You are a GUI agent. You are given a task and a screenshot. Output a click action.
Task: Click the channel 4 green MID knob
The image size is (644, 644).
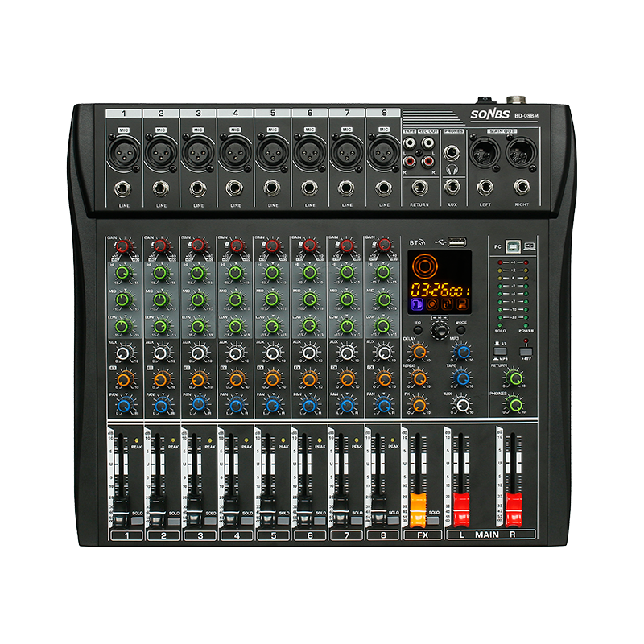click(233, 300)
